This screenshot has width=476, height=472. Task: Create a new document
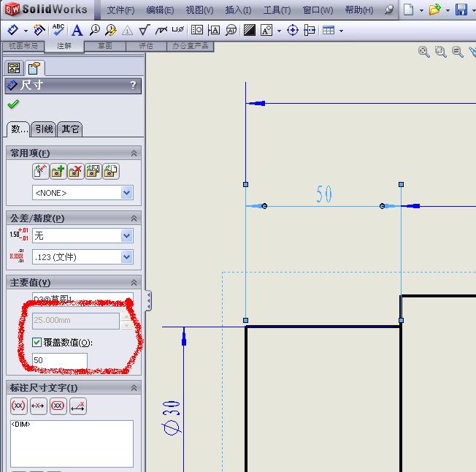408,9
